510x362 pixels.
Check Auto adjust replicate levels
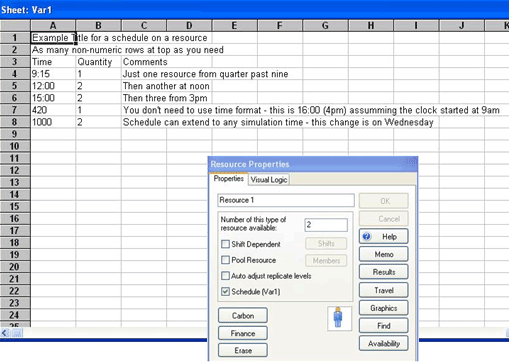[225, 276]
